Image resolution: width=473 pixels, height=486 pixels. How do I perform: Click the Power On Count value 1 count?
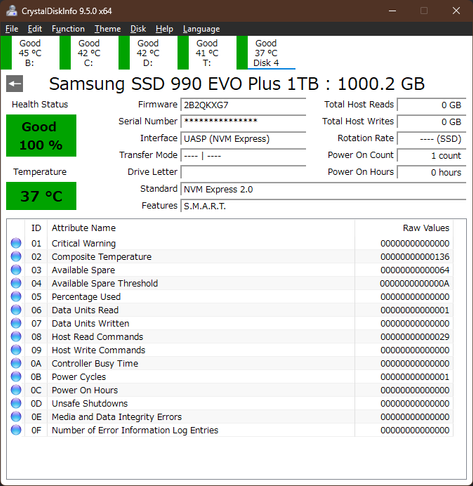click(432, 155)
